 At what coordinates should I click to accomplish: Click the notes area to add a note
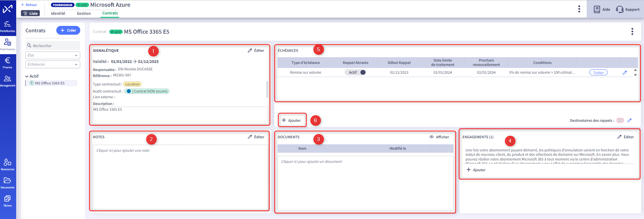(181, 177)
